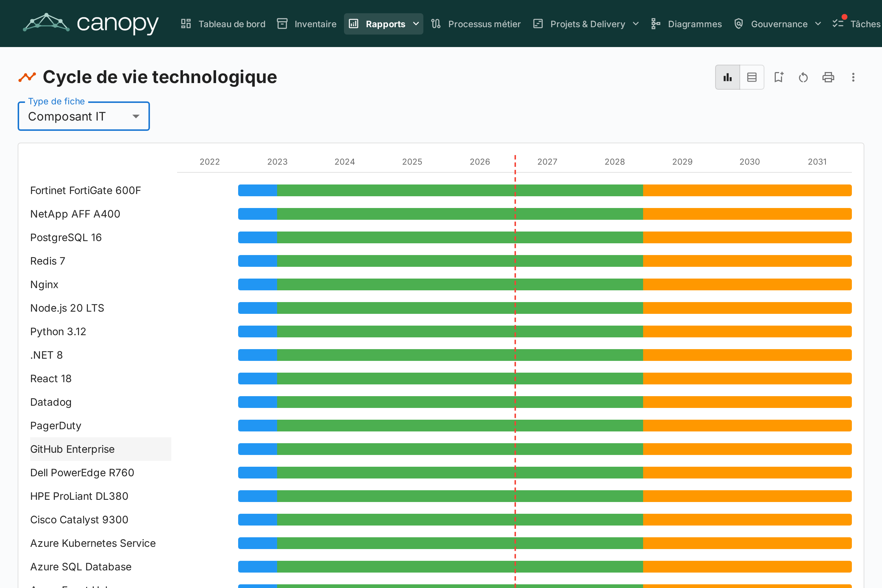Switch to table view icon

[752, 77]
